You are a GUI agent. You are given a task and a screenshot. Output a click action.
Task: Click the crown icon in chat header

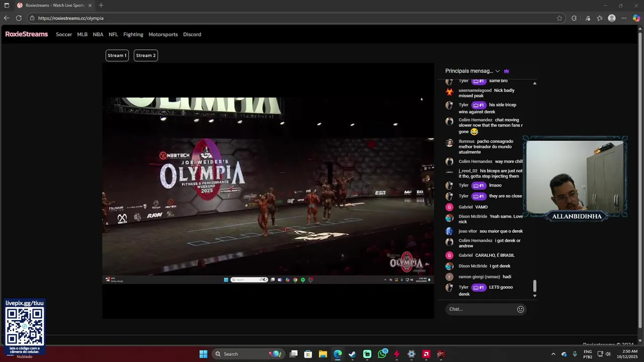pyautogui.click(x=507, y=71)
